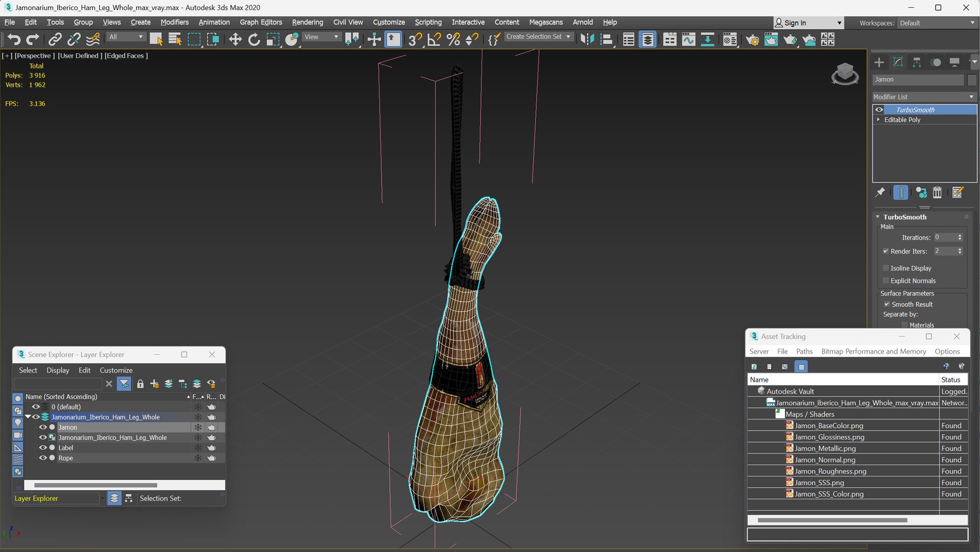Toggle Render Iters checkbox
The image size is (980, 552).
click(x=886, y=251)
